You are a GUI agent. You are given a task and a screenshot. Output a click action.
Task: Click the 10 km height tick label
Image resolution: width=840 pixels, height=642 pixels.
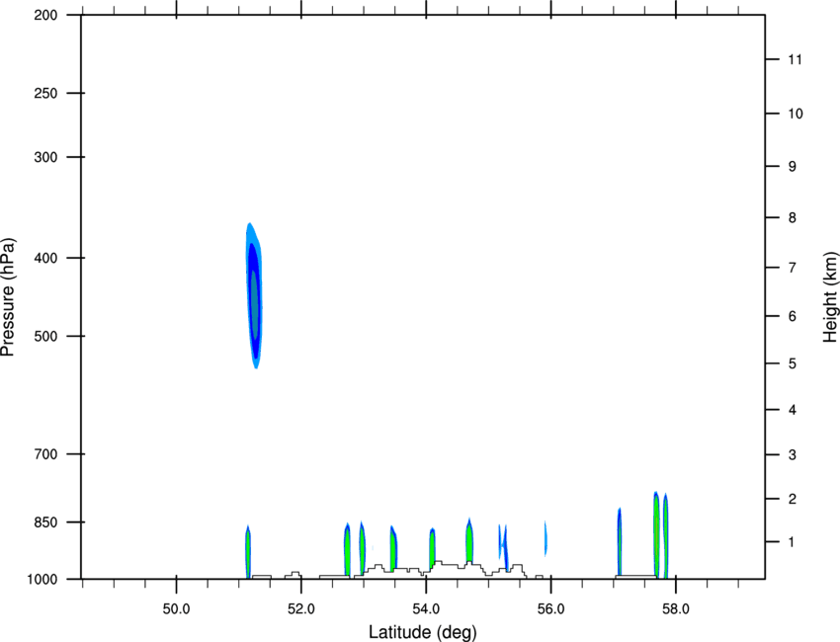click(796, 114)
